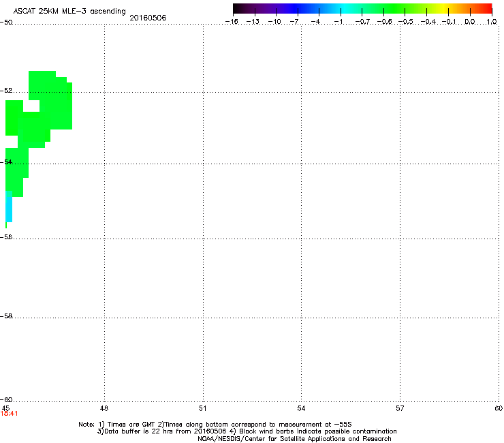Click the '-7' color scale label
Image resolution: width=504 pixels, height=443 pixels.
294,22
